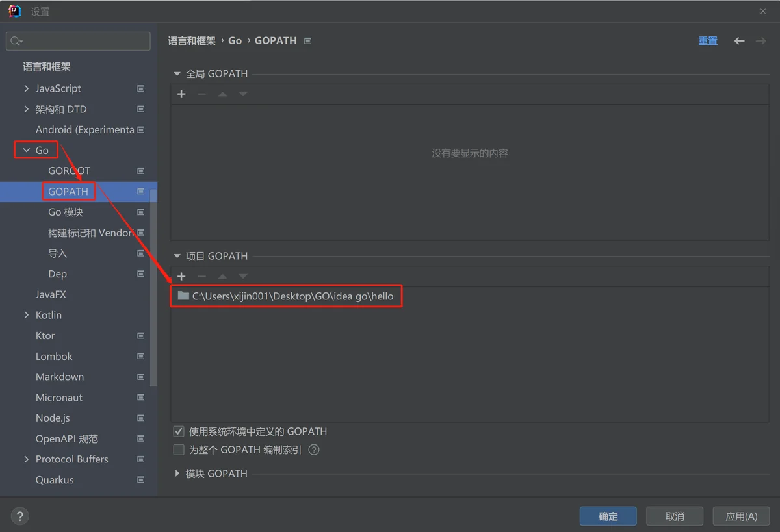Expand the 模块 GOPATH section

177,474
